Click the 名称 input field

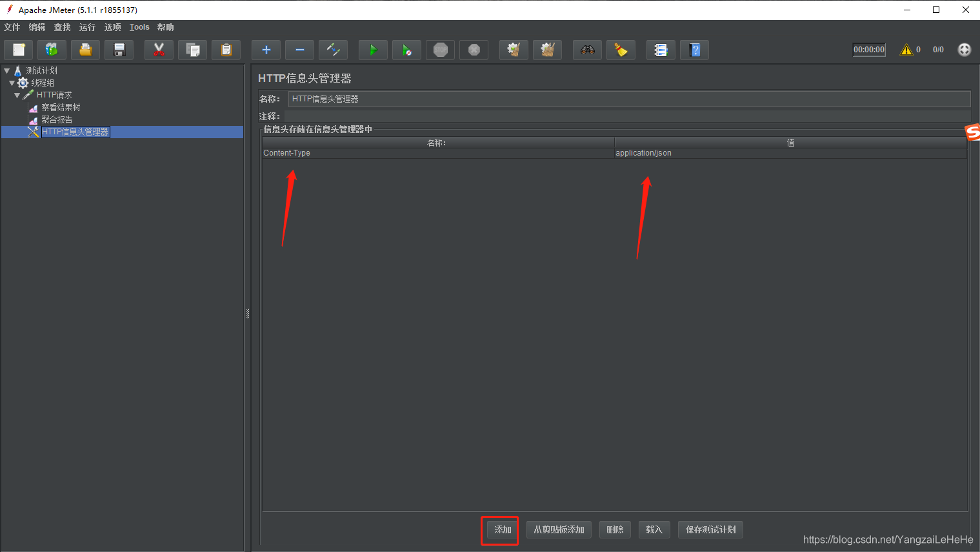[x=629, y=99]
